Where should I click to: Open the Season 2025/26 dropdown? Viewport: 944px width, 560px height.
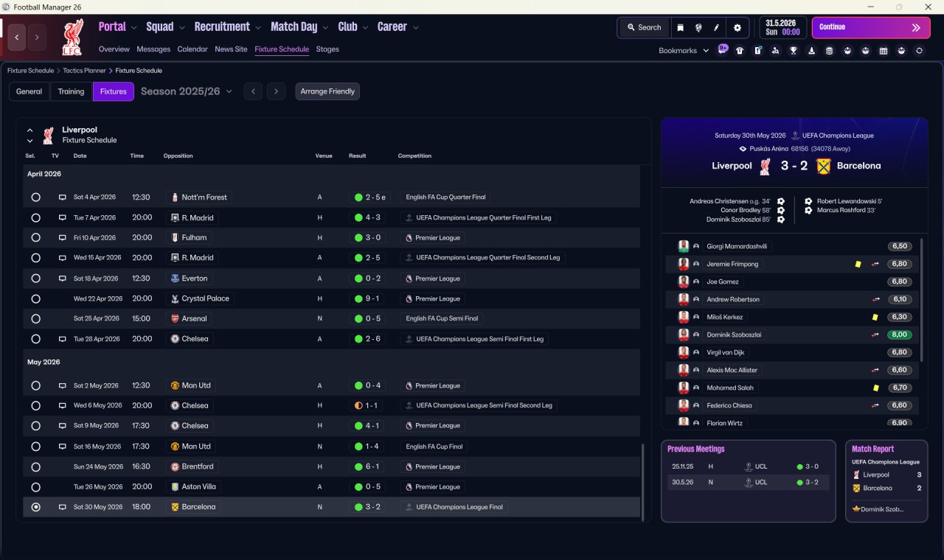tap(187, 91)
